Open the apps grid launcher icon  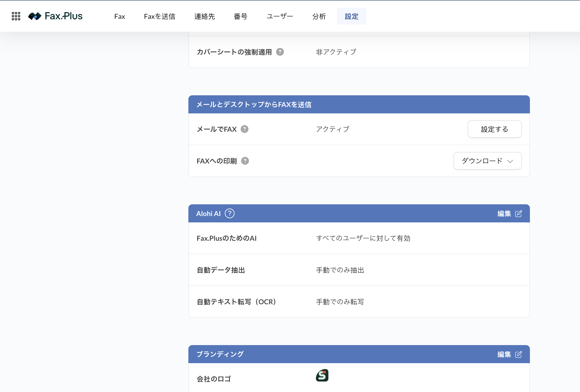click(16, 16)
